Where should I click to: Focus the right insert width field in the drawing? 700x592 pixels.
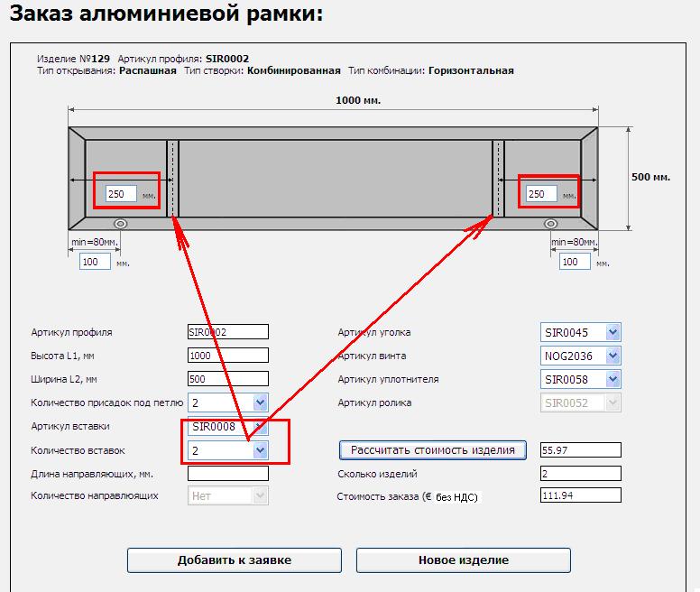click(x=541, y=193)
